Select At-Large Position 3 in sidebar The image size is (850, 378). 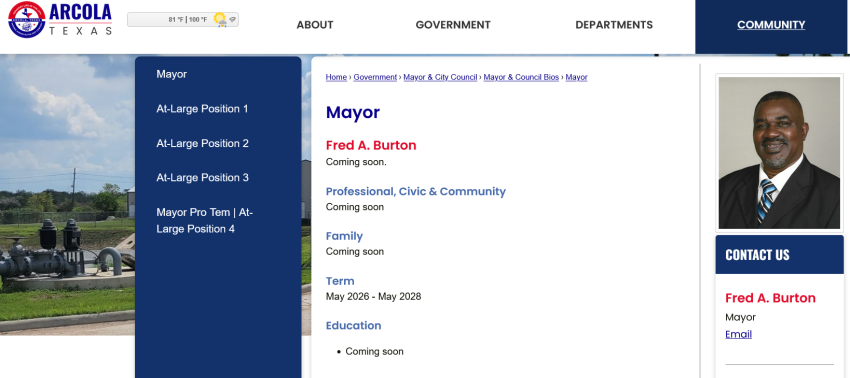[202, 178]
